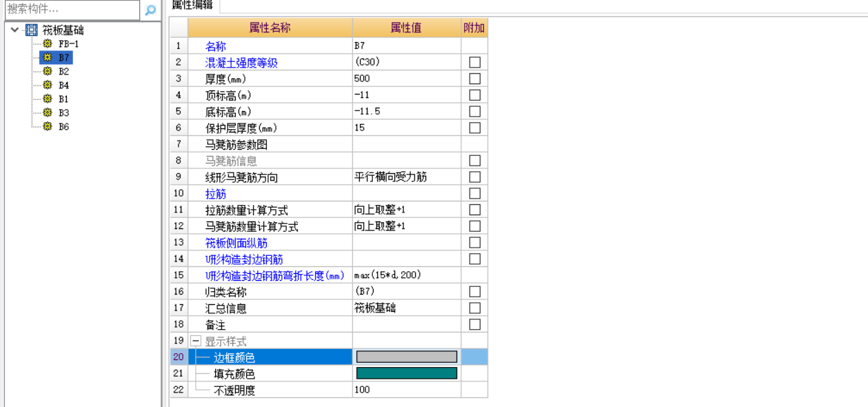Open the 属性编辑 tab
Screen dimensions: 868x407
pyautogui.click(x=192, y=6)
